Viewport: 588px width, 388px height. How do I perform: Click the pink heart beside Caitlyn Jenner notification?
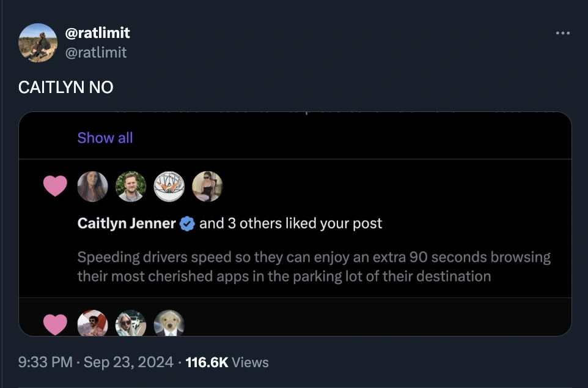point(55,186)
